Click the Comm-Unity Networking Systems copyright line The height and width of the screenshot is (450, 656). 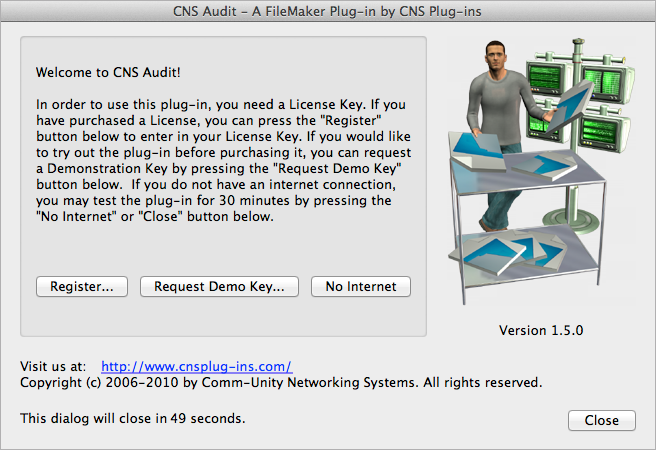pyautogui.click(x=281, y=383)
